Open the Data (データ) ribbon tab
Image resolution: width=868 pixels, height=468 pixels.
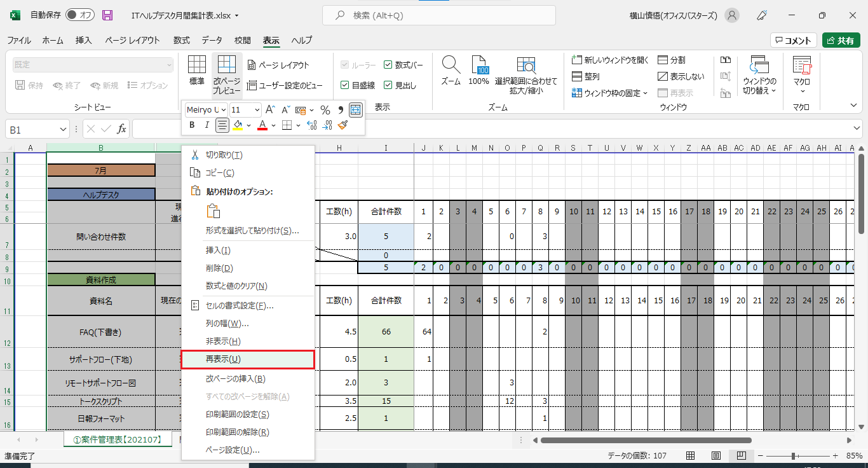212,40
